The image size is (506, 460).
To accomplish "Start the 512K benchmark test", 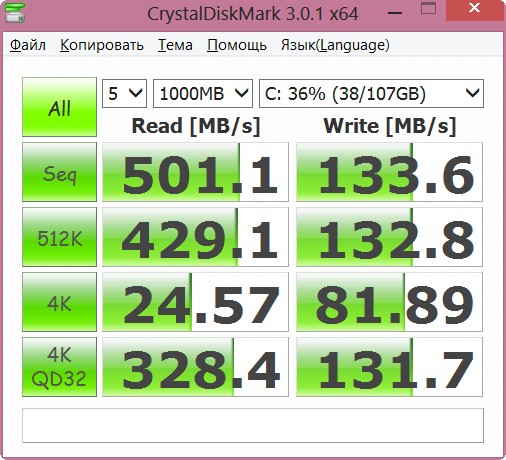I will coord(59,237).
